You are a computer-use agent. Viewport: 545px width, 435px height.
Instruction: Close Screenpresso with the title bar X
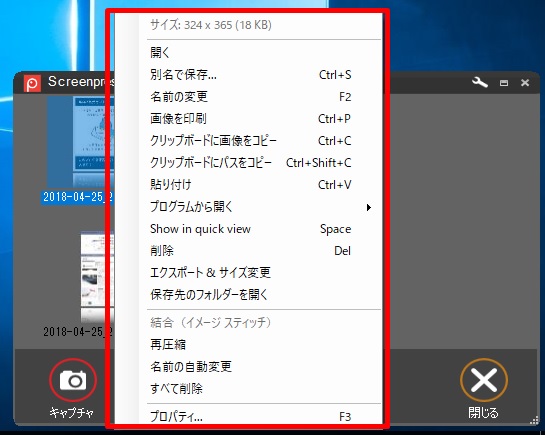coord(525,83)
